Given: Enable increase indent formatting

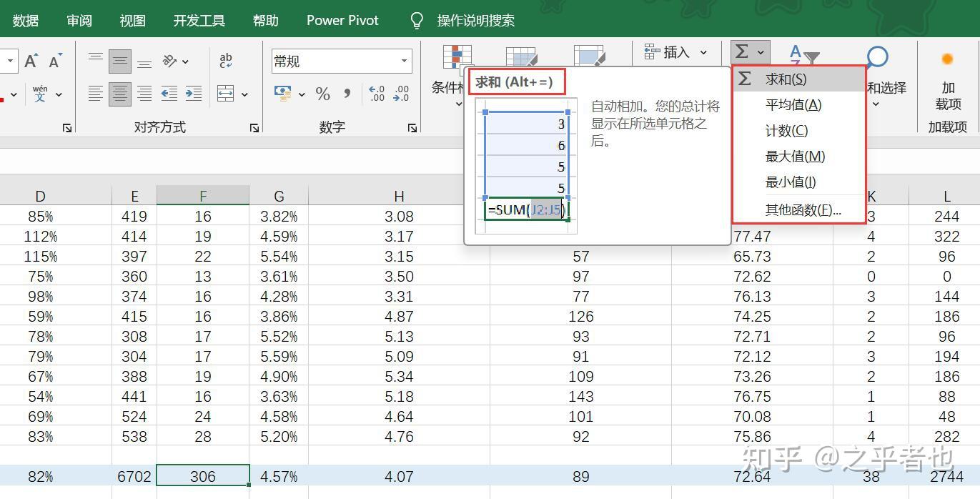Looking at the screenshot, I should coord(193,93).
